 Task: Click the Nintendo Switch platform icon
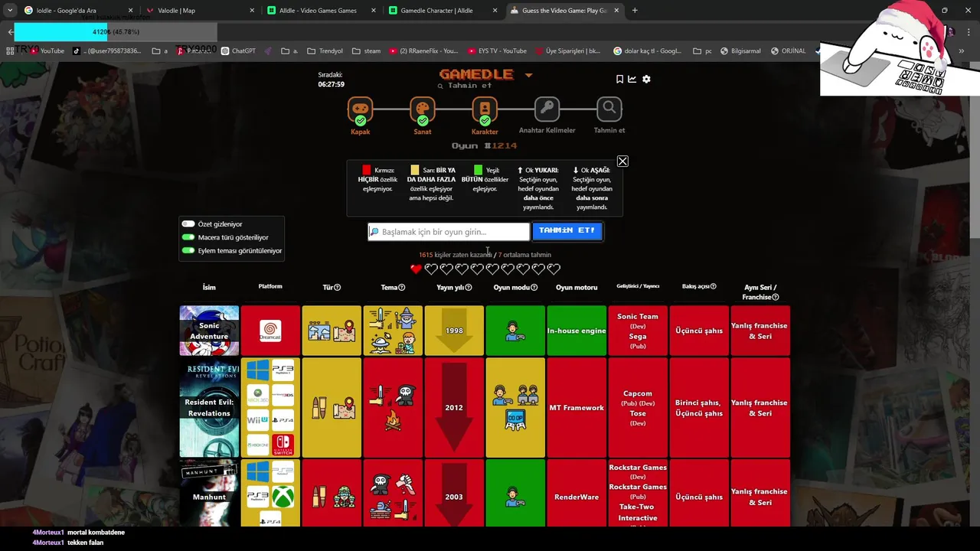point(283,444)
